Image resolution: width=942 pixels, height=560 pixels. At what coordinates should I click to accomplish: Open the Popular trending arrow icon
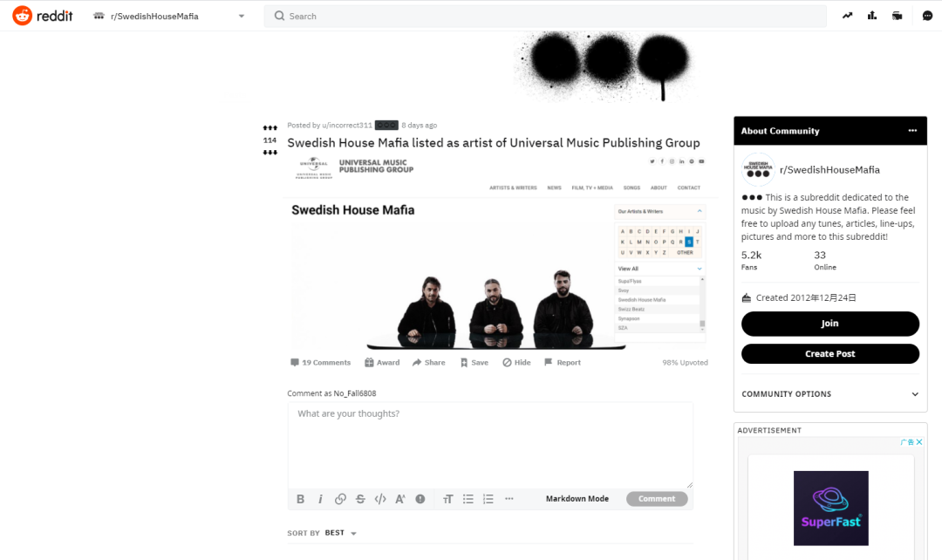tap(847, 16)
